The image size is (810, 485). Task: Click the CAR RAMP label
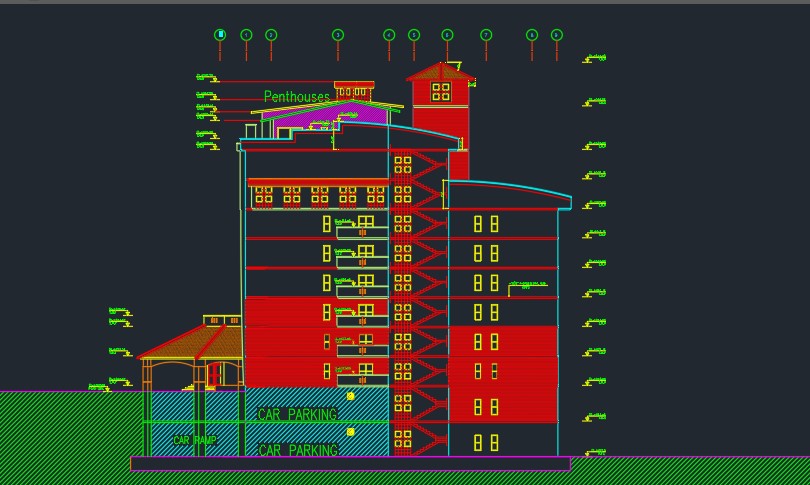pyautogui.click(x=194, y=441)
